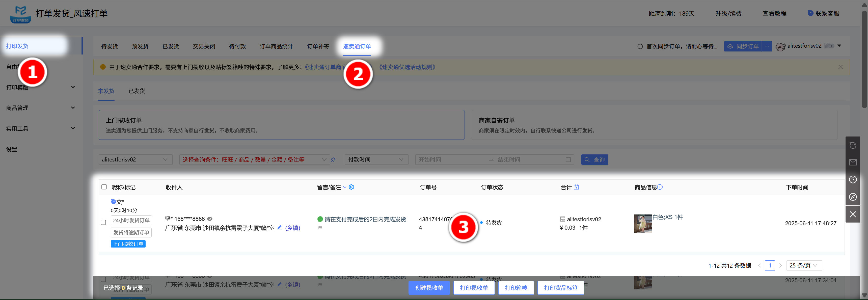Viewport: 868px width, 300px height.
Task: Open the calendar date picker icon
Action: coord(568,160)
